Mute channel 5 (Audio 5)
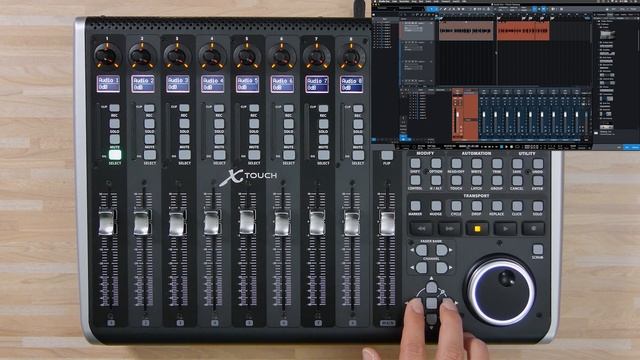 (254, 139)
